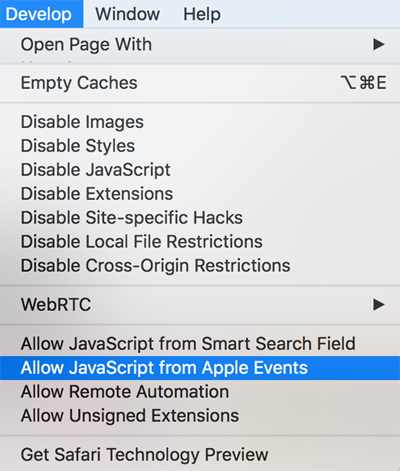
Task: Expand the Open Page With submenu arrow
Action: point(378,44)
